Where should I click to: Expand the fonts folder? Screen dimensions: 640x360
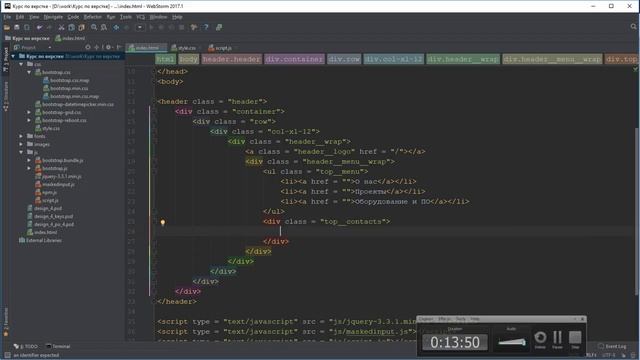click(x=21, y=136)
